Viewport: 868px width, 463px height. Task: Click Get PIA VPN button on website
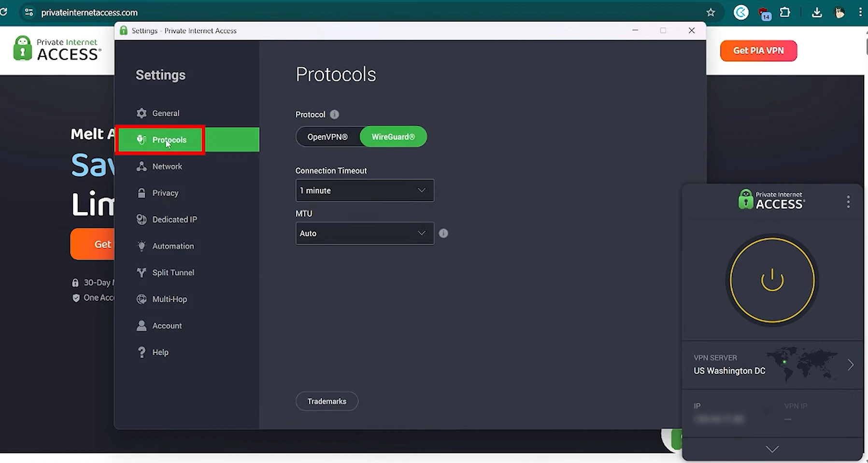coord(758,51)
